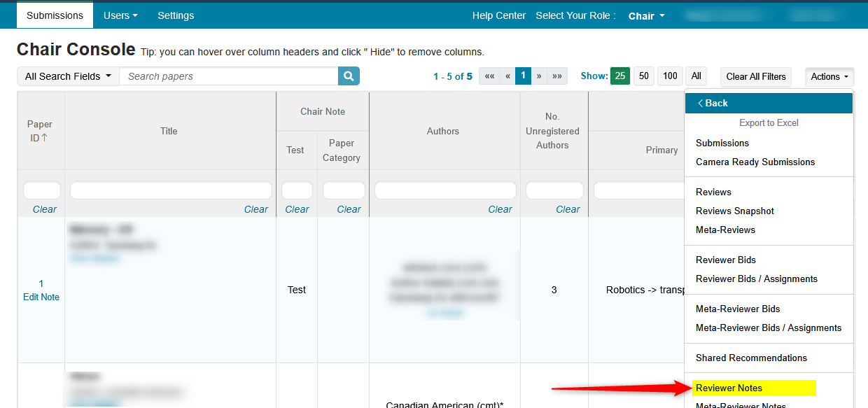Go to next page arrow

click(538, 76)
